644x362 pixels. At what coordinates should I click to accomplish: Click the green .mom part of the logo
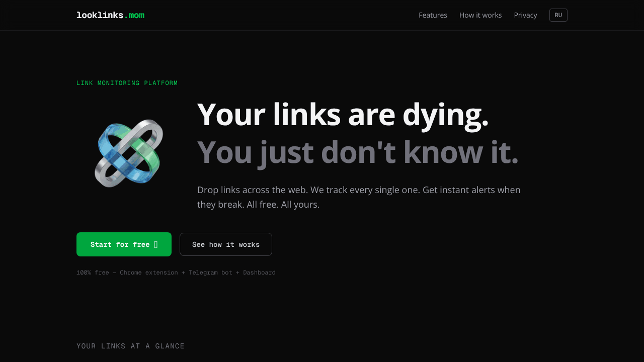tap(134, 15)
